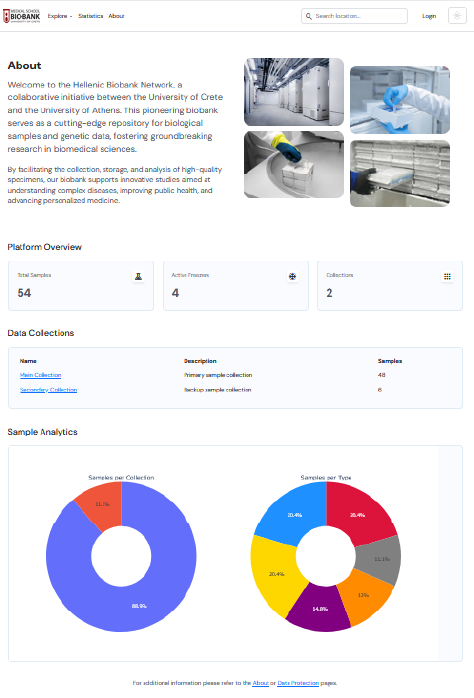
Task: Expand the Explore dropdown menu
Action: click(x=60, y=16)
